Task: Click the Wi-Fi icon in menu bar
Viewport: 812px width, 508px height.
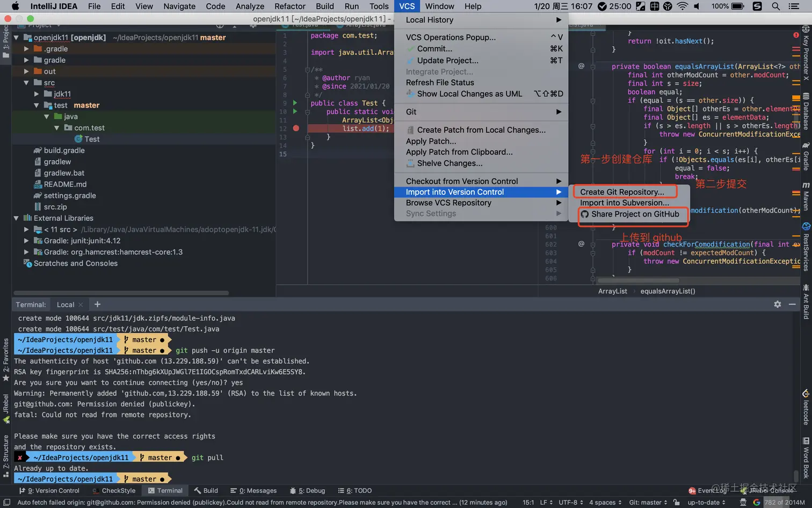Action: pos(682,6)
